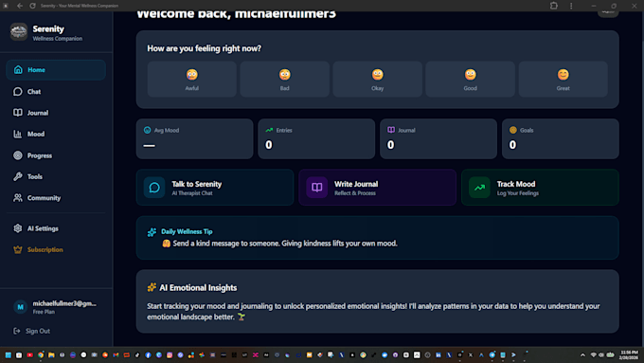Open File Explorer from the taskbar

(x=51, y=354)
